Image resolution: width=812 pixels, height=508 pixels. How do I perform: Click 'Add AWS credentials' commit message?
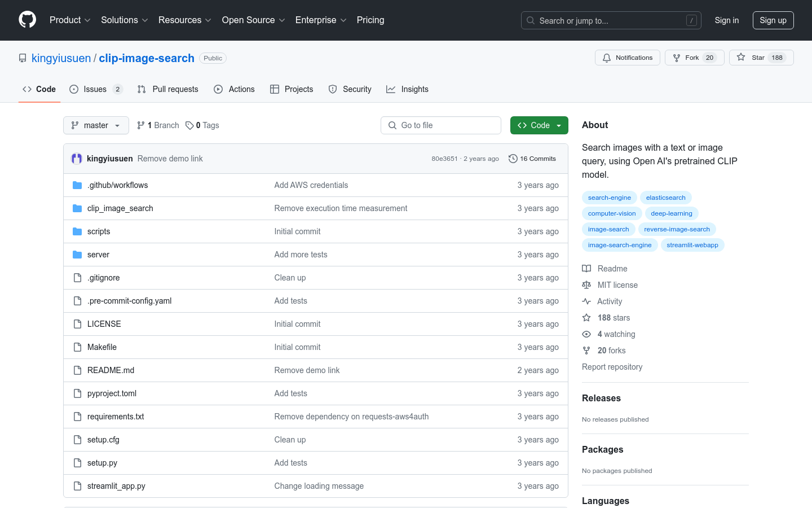coord(311,185)
